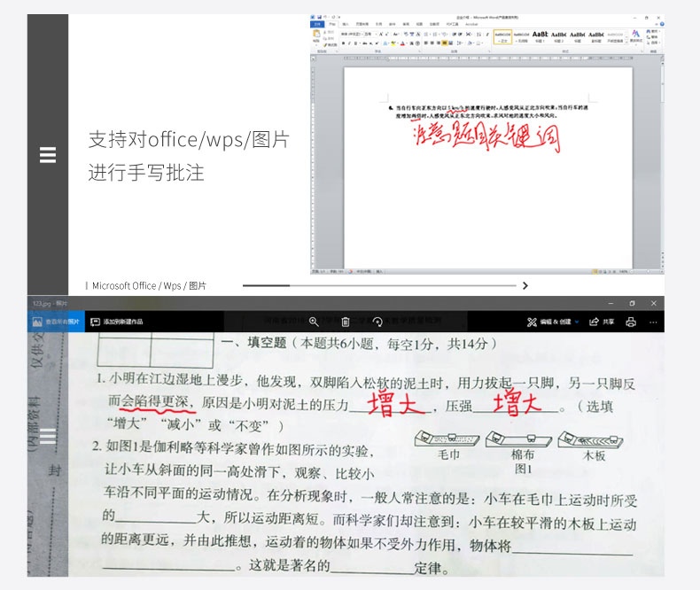This screenshot has height=590, width=700.
Task: Pick the red font color button
Action: point(402,43)
